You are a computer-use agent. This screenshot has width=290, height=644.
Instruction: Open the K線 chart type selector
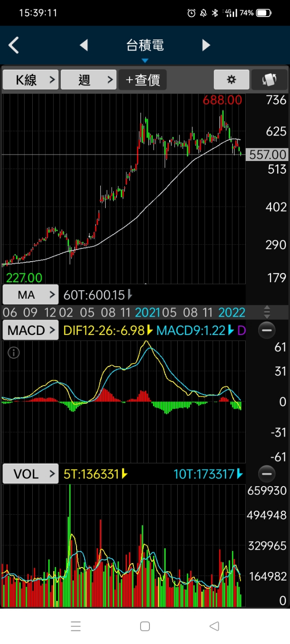[30, 80]
